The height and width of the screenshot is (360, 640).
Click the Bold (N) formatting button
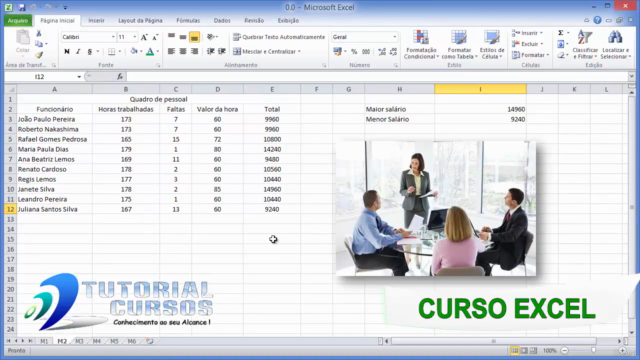(x=67, y=51)
